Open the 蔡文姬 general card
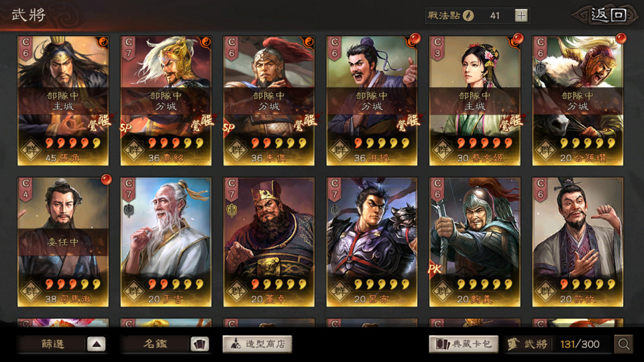Viewport: 644px width, 362px height. [475, 101]
